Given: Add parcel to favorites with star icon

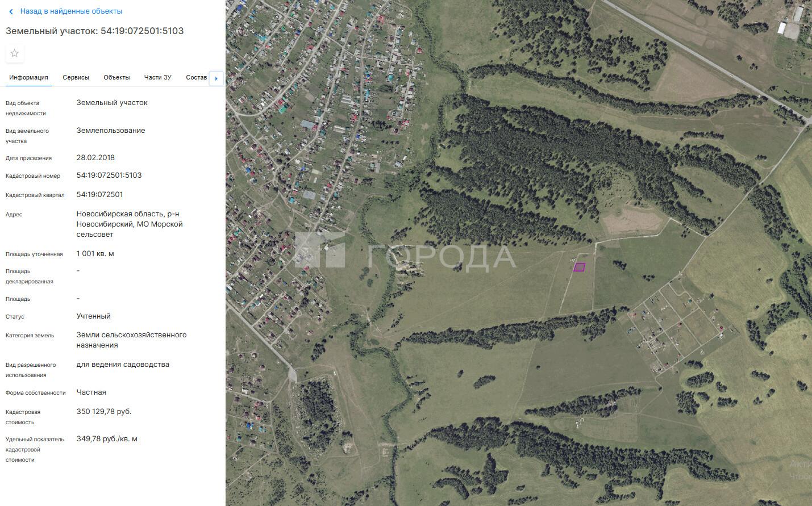Looking at the screenshot, I should coord(15,53).
